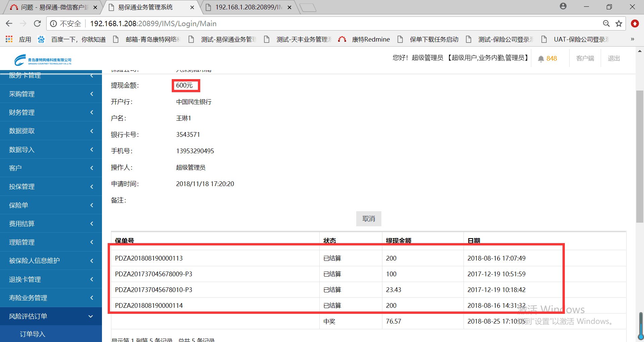Close the 问题 - 易保通 tab
The width and height of the screenshot is (644, 342).
(x=95, y=7)
